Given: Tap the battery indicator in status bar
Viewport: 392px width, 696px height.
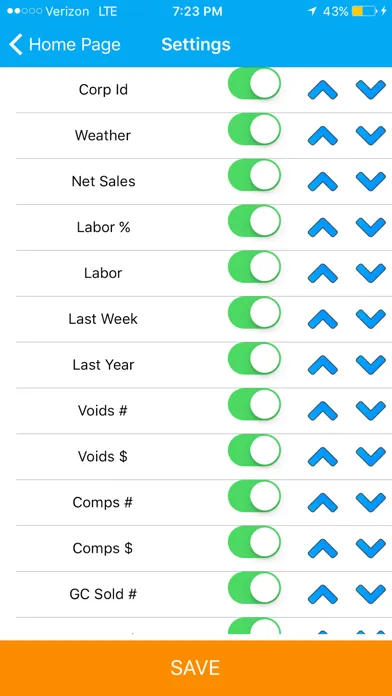Looking at the screenshot, I should (x=365, y=12).
